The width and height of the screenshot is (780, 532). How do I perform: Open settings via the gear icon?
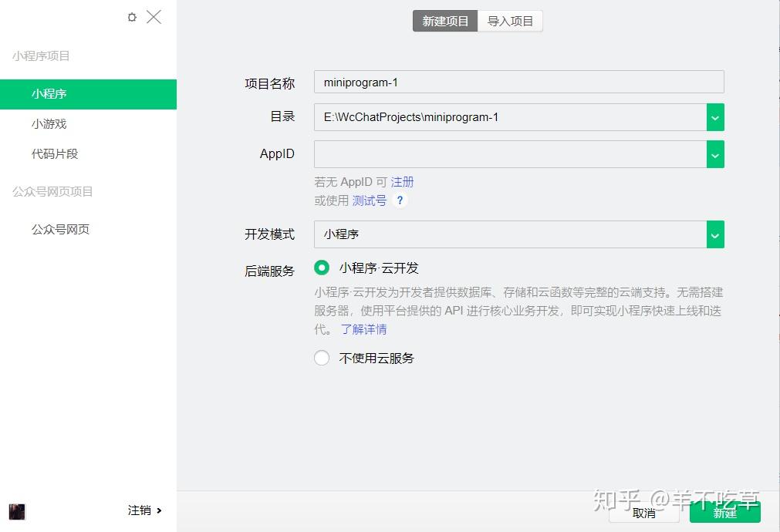(132, 17)
